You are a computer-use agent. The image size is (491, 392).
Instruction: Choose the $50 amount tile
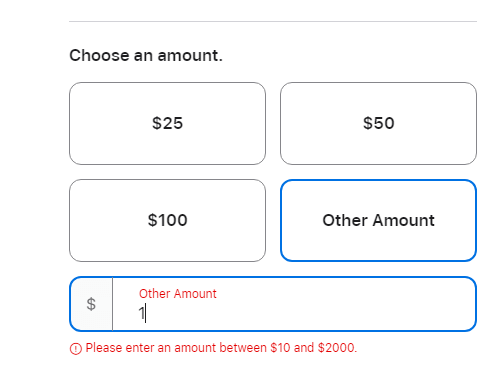click(x=378, y=123)
